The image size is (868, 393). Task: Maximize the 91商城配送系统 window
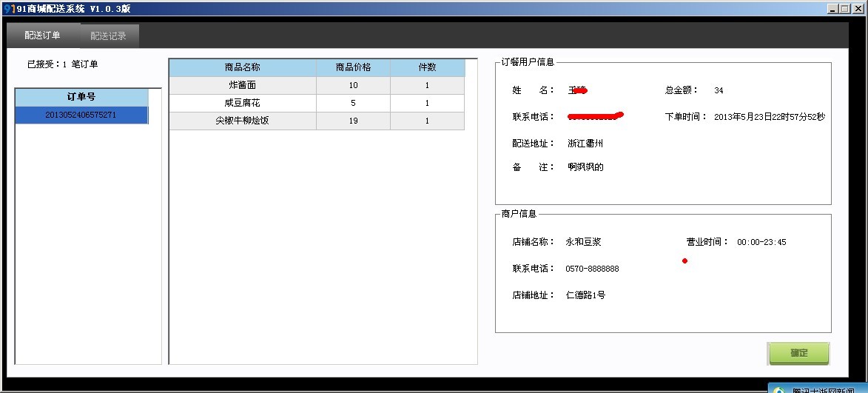pyautogui.click(x=844, y=9)
